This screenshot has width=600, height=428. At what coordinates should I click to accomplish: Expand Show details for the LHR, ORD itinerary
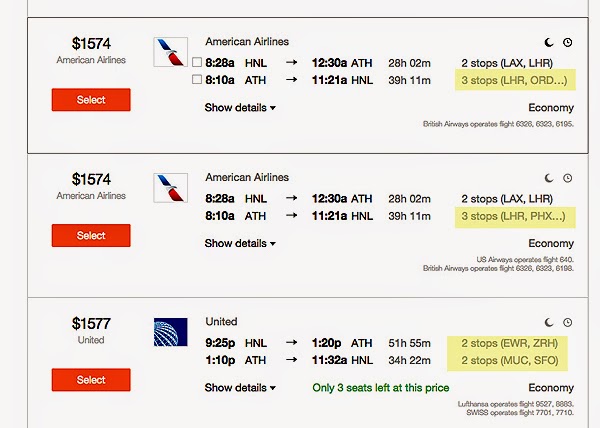pos(240,106)
